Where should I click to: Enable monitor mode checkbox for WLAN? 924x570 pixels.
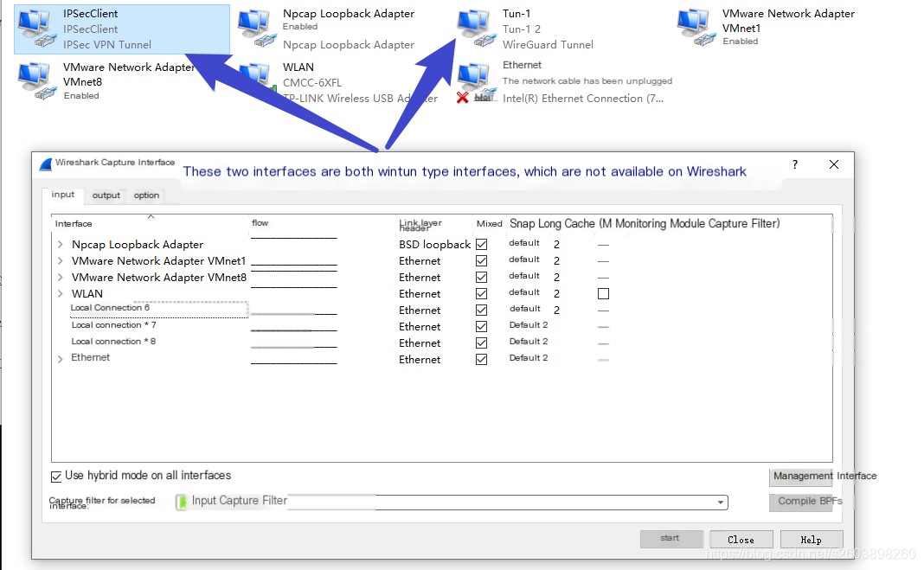[x=603, y=294]
